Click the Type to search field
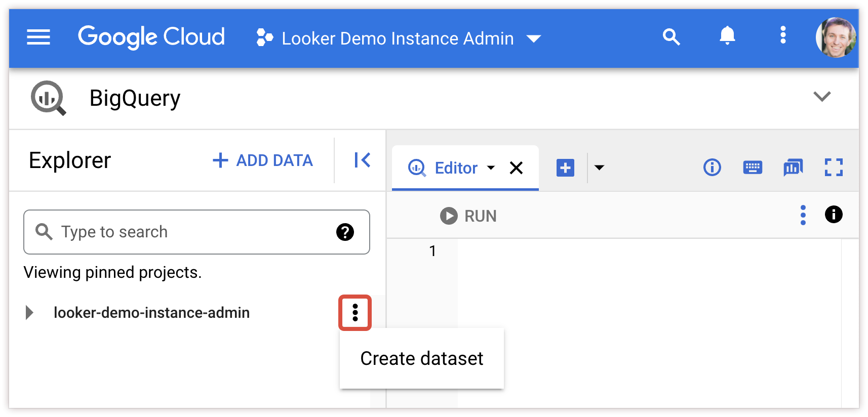Image resolution: width=868 pixels, height=417 pixels. point(192,232)
